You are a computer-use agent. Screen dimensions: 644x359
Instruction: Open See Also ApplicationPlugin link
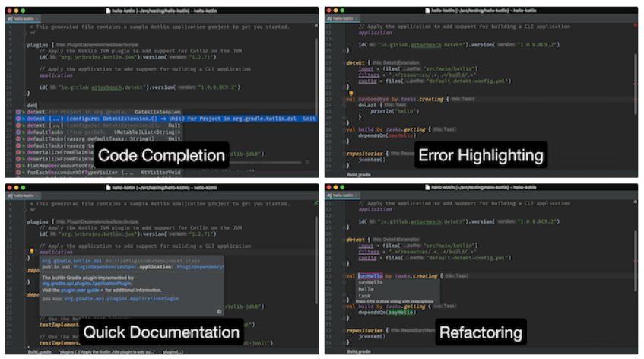point(121,299)
